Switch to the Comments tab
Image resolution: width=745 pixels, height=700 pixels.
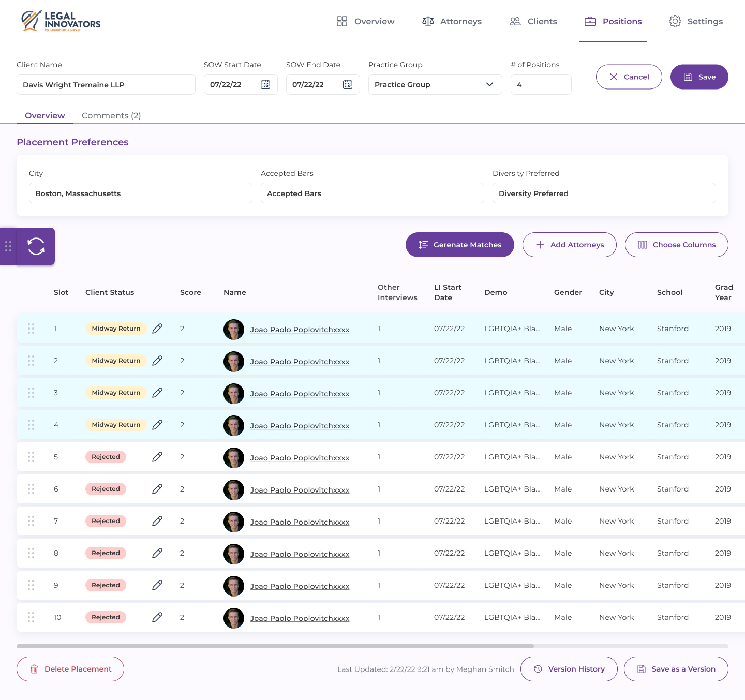111,115
